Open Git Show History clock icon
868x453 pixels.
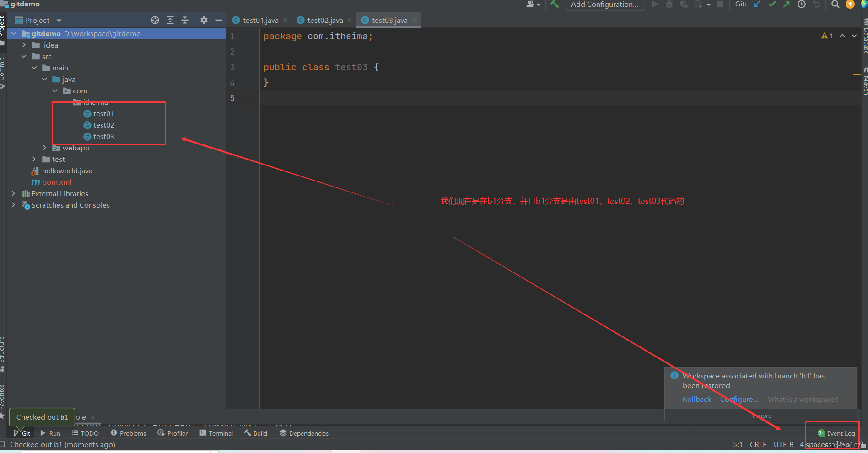point(802,5)
